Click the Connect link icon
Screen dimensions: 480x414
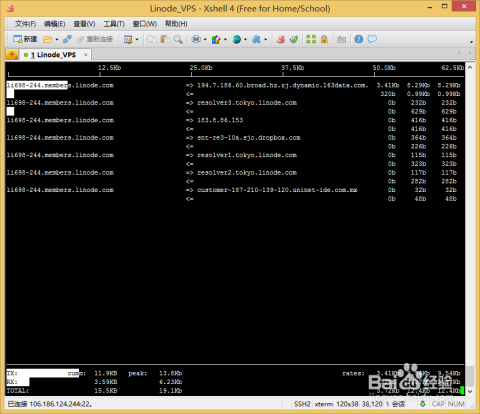(67, 39)
